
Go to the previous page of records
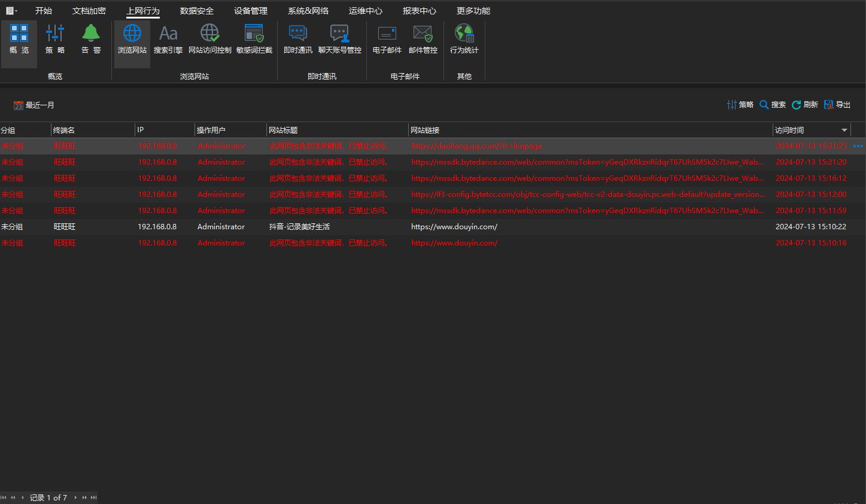[13, 497]
